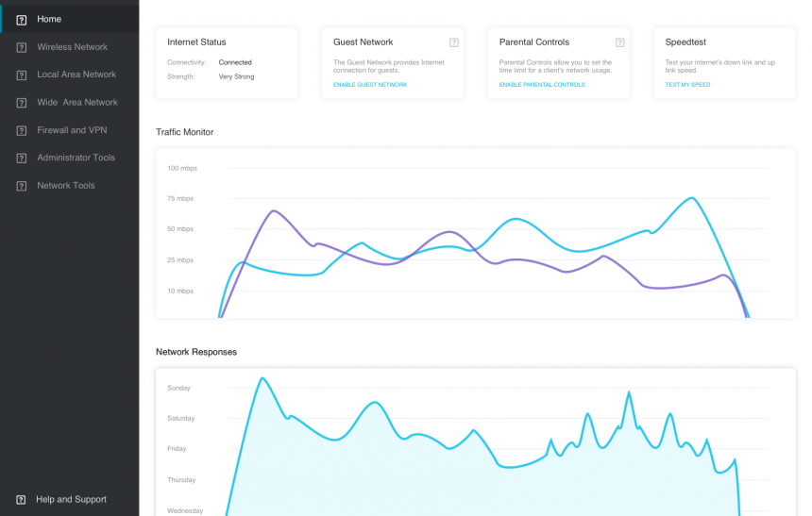Run Test My Speed link
The width and height of the screenshot is (812, 516).
(687, 85)
